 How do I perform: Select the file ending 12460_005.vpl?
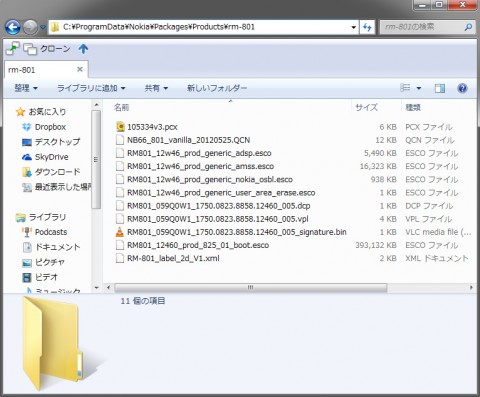pyautogui.click(x=218, y=219)
